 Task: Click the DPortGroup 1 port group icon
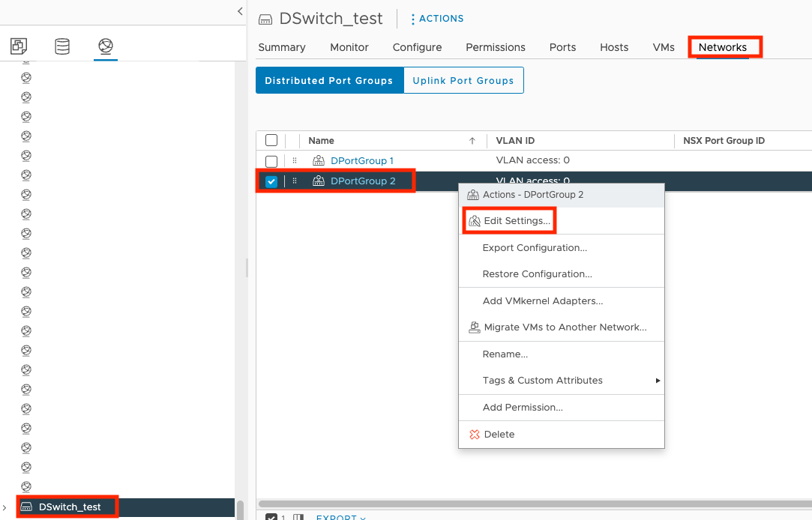[319, 161]
